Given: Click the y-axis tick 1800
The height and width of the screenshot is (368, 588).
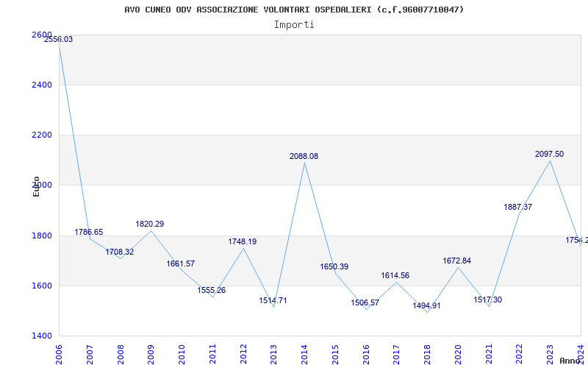Looking at the screenshot, I should coord(42,236).
